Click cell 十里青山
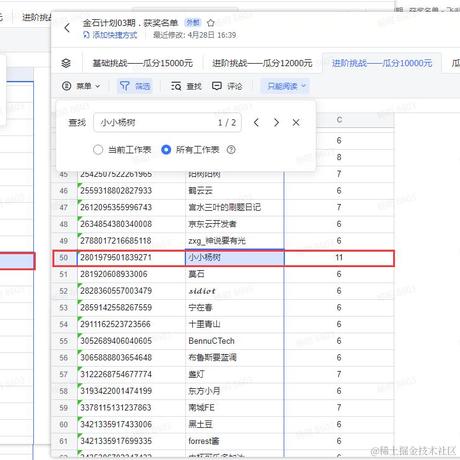Image resolution: width=460 pixels, height=460 pixels. click(235, 324)
